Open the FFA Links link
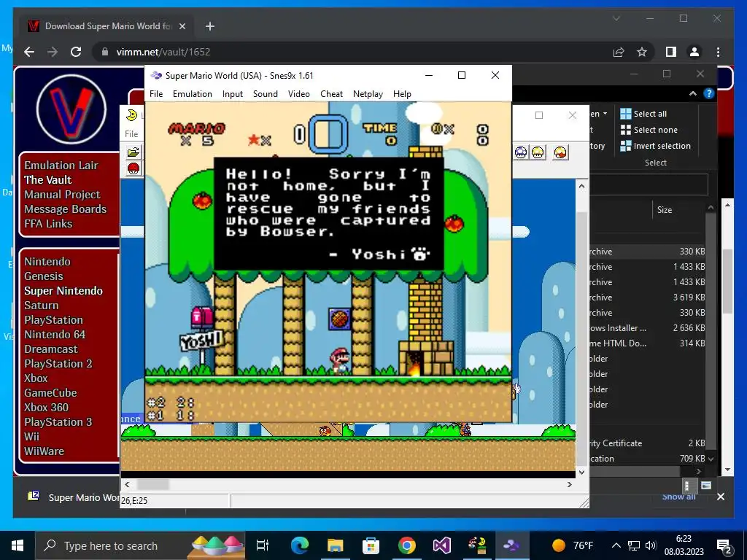Viewport: 747px width, 560px height. tap(48, 223)
